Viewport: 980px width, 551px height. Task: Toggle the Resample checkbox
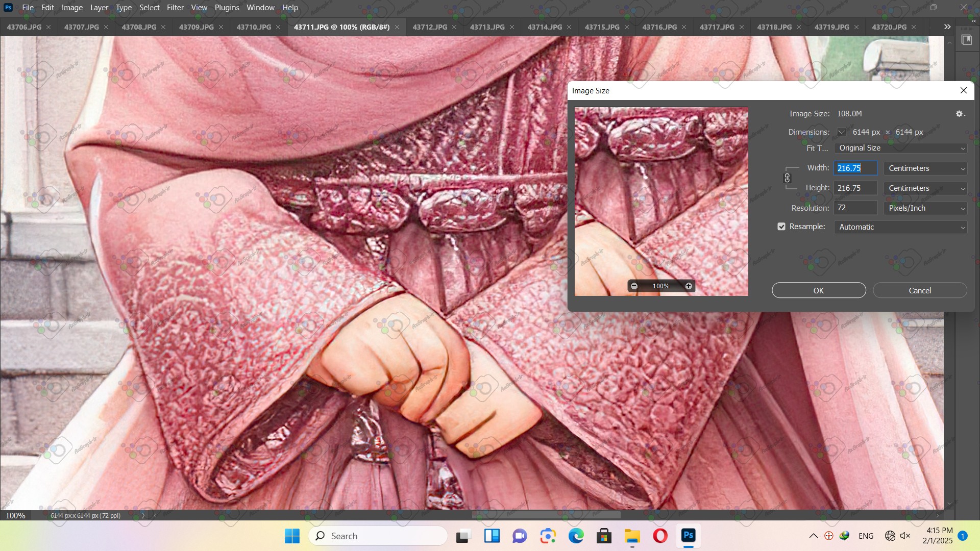coord(781,227)
